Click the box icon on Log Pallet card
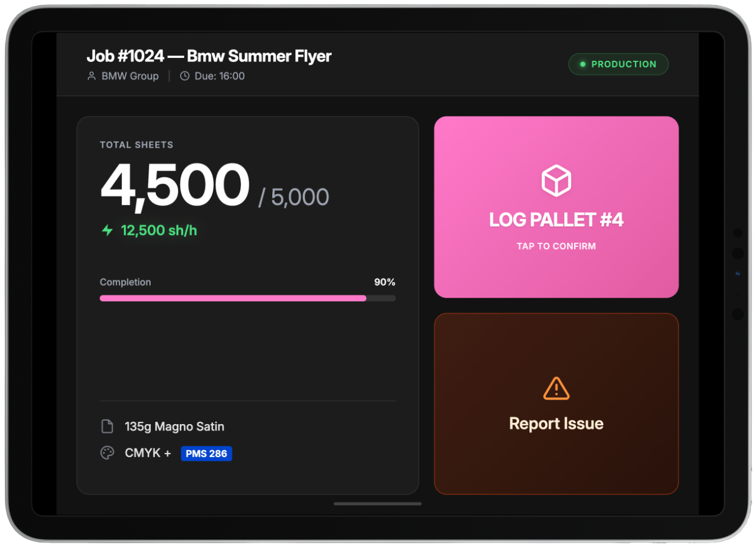Image resolution: width=756 pixels, height=547 pixels. [x=556, y=180]
